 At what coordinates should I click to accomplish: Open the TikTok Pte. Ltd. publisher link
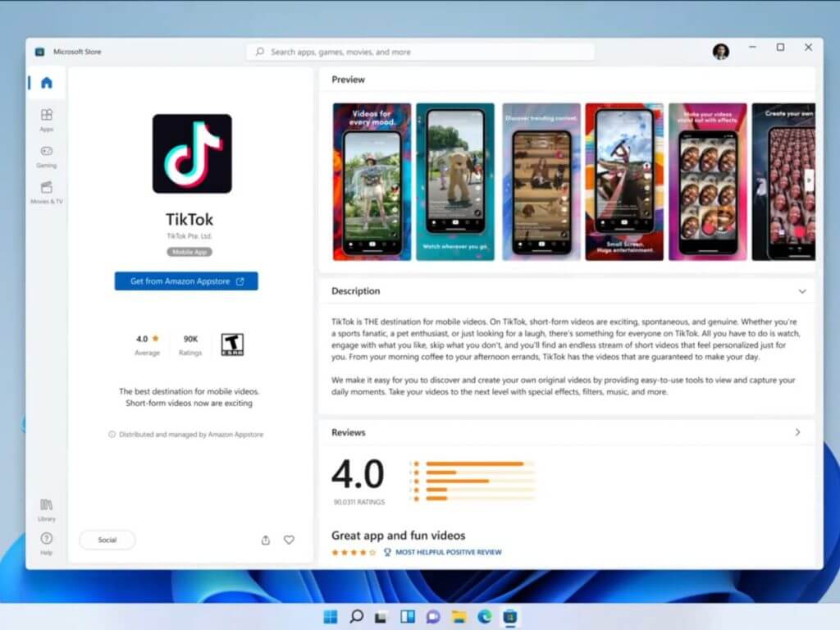[189, 235]
